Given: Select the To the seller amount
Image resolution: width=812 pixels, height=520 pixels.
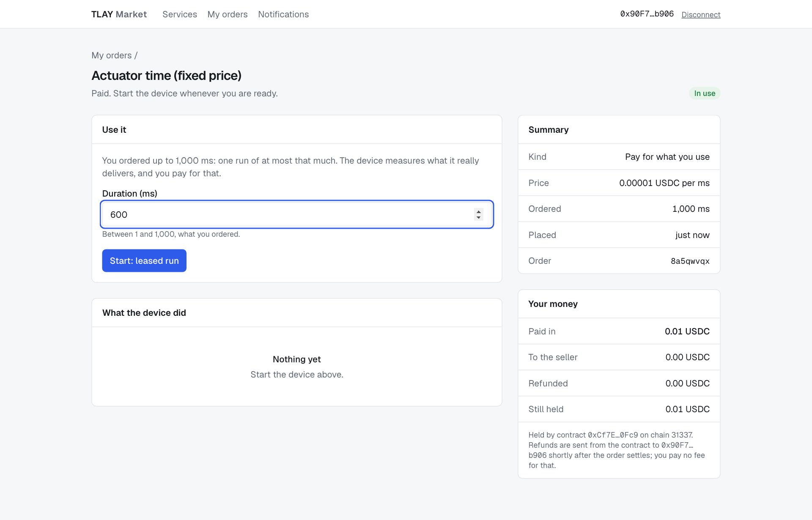Looking at the screenshot, I should (x=688, y=357).
